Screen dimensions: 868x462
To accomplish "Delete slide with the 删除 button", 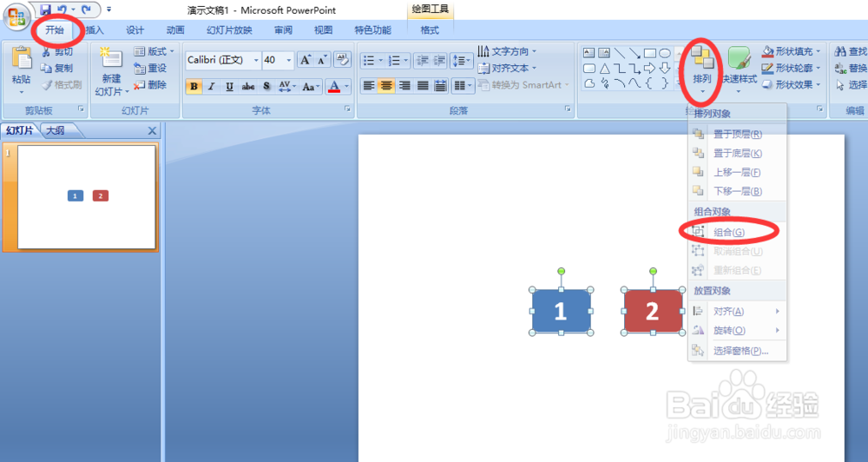I will [150, 85].
